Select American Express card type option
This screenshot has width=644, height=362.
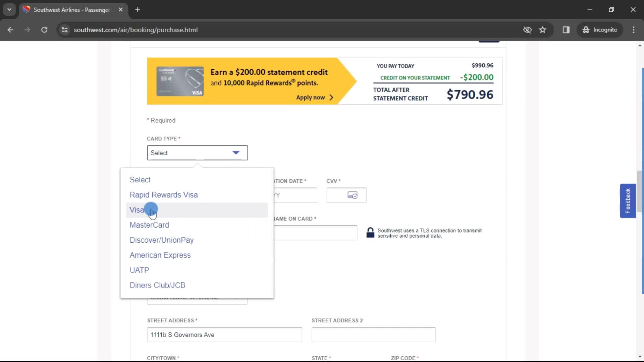pos(160,255)
